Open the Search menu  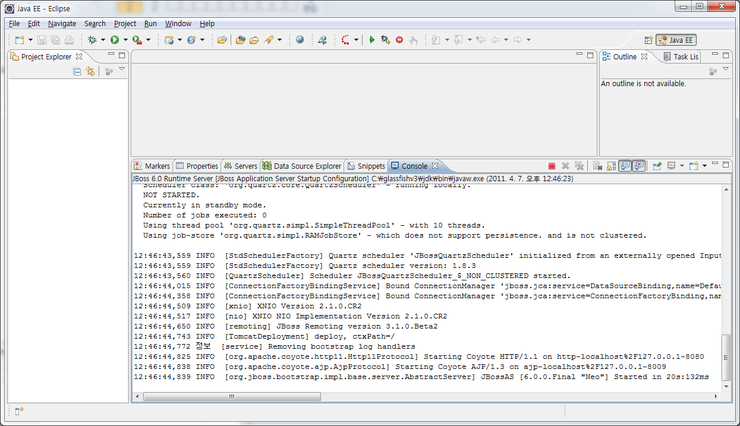[x=95, y=24]
